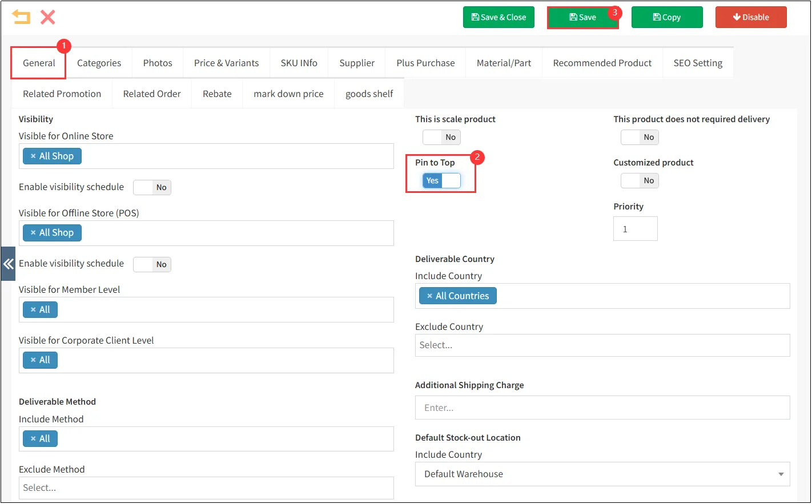Screen dimensions: 812x504
Task: Remove All Shop tag from Online Store
Action: (x=33, y=156)
